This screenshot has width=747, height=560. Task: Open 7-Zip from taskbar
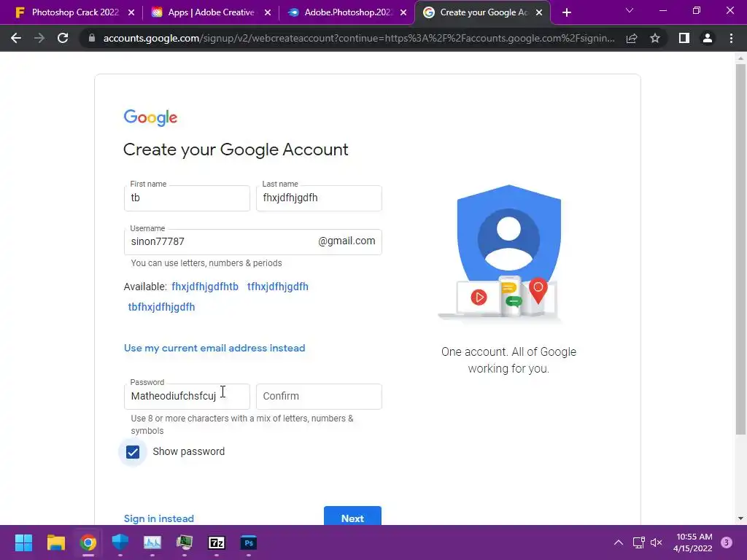point(217,542)
